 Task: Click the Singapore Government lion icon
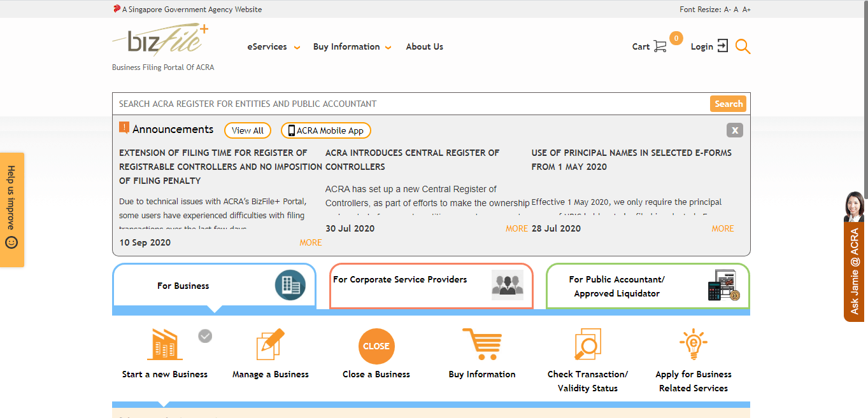point(117,9)
